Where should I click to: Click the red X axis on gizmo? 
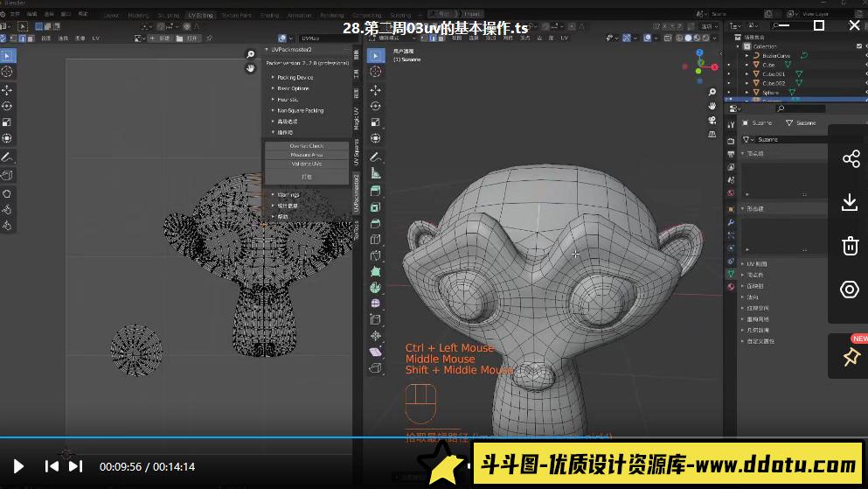(x=715, y=67)
